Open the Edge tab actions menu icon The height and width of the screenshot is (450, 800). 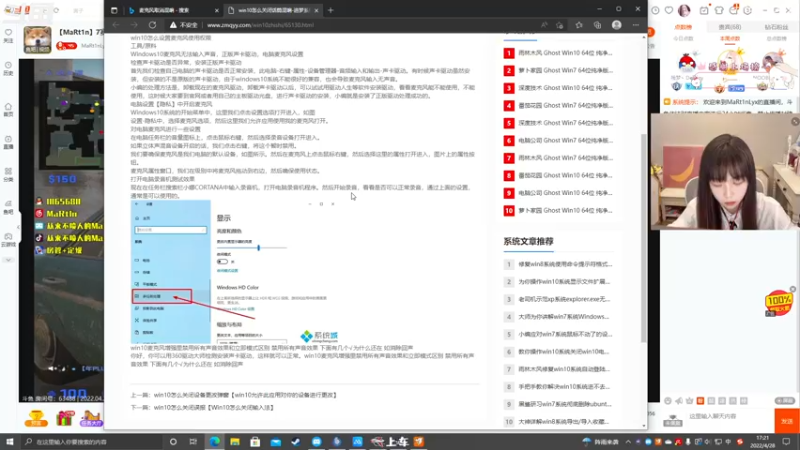coord(114,10)
